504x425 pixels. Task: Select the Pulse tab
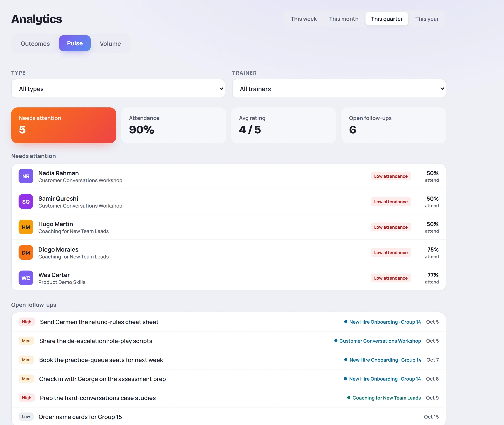pyautogui.click(x=75, y=43)
